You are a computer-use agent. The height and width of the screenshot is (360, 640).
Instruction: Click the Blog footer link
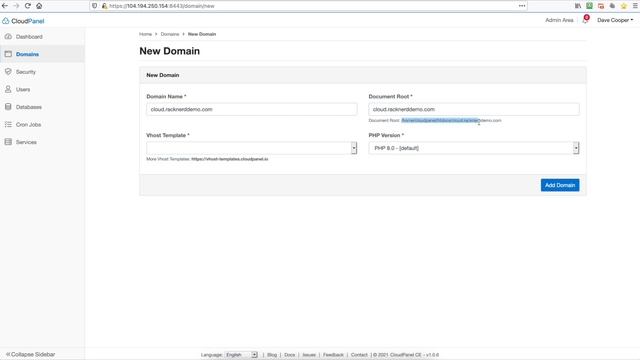tap(272, 355)
